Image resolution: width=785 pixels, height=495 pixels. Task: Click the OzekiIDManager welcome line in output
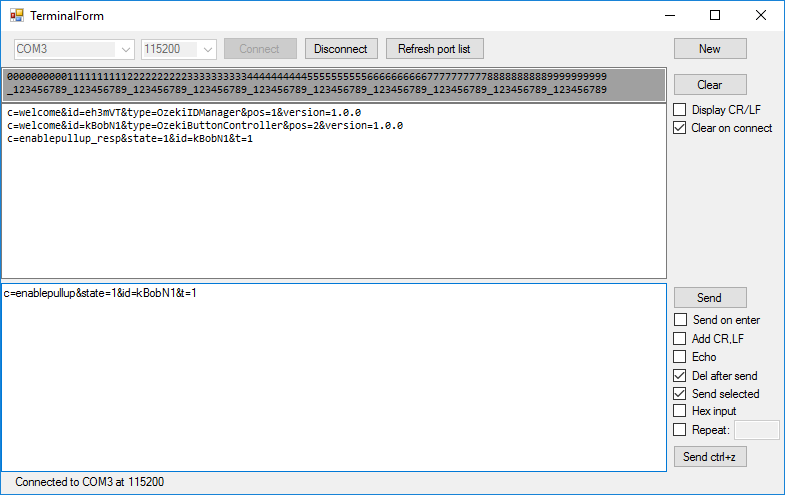[x=184, y=113]
